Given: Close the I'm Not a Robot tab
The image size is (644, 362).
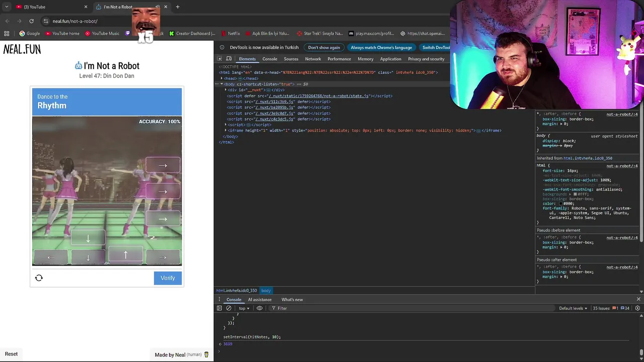Looking at the screenshot, I should [166, 7].
